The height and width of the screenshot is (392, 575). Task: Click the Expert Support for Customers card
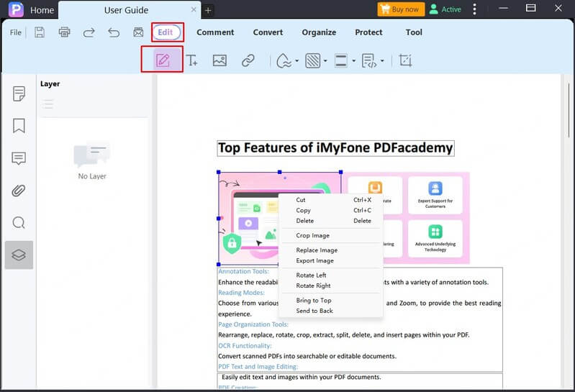pos(435,195)
